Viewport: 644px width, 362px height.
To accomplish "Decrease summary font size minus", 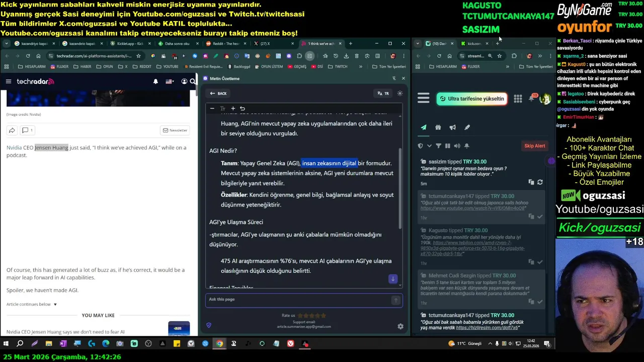I will [212, 108].
